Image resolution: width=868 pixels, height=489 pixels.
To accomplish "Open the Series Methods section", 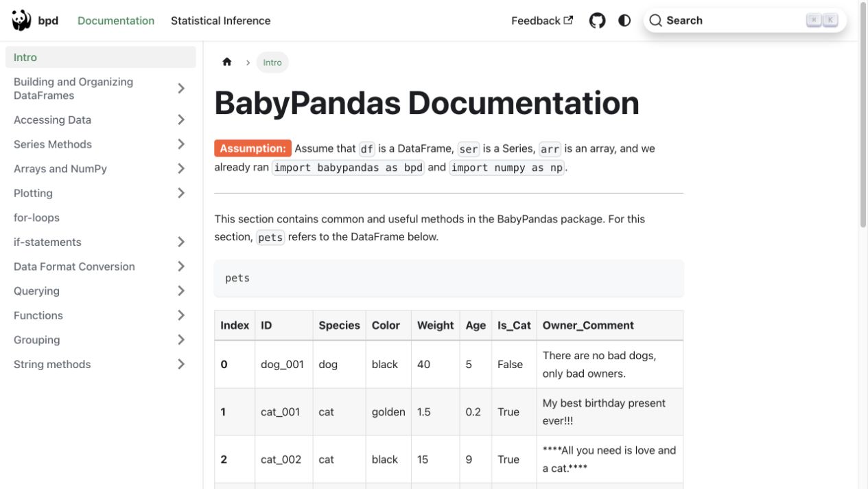I will (52, 144).
